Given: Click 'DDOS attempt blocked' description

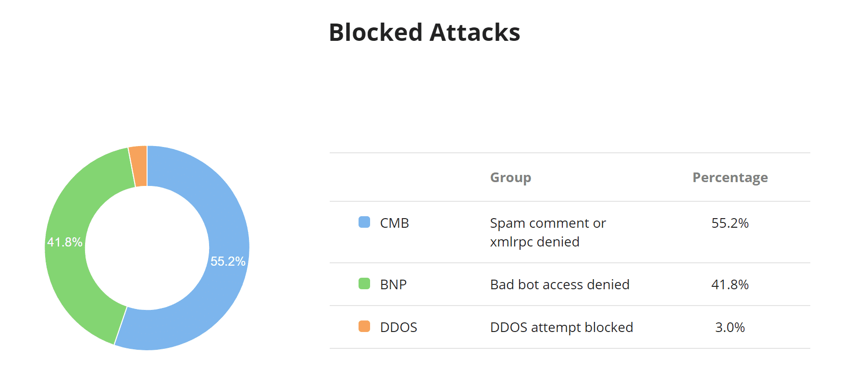Looking at the screenshot, I should [561, 327].
